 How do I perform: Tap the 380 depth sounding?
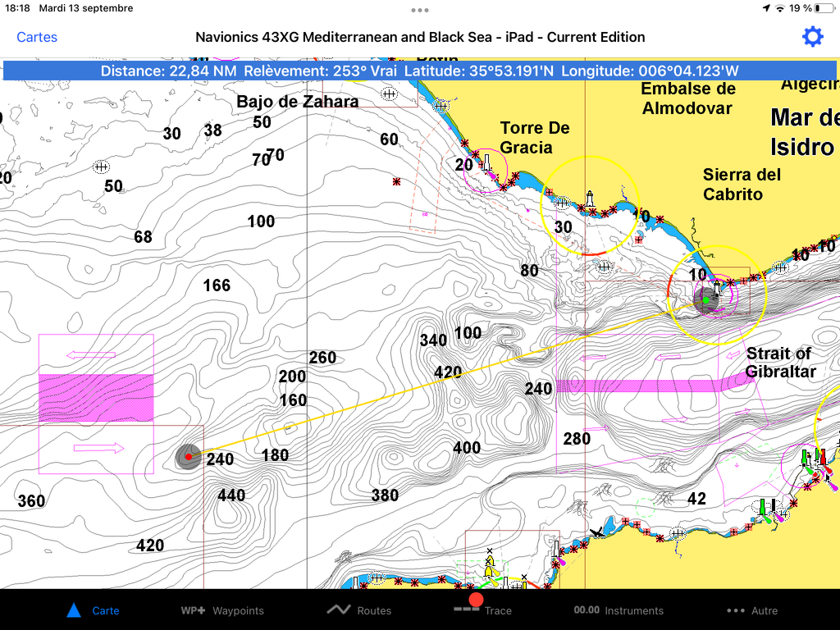tap(386, 495)
